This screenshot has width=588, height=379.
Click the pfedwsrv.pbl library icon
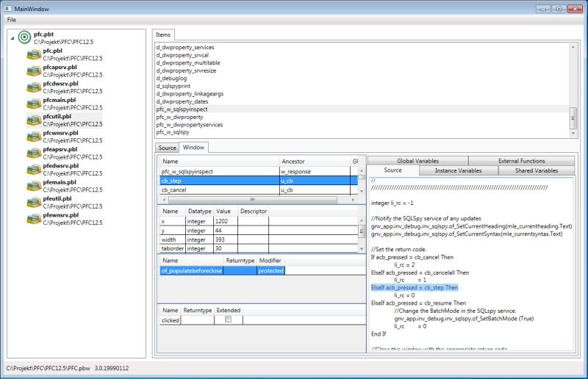pyautogui.click(x=34, y=170)
